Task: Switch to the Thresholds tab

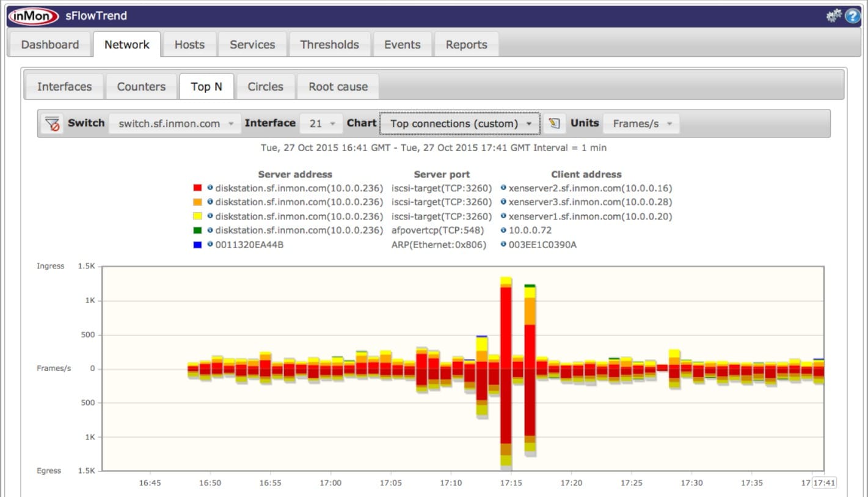Action: (x=329, y=45)
